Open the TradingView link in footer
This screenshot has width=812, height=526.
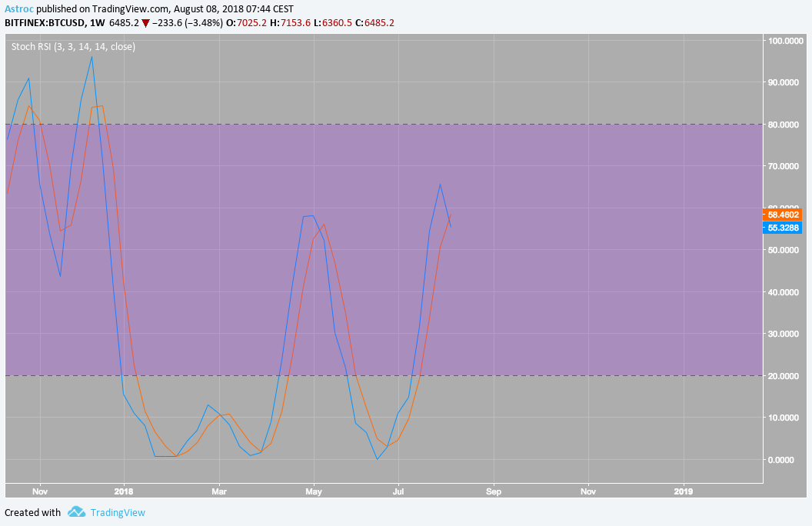click(x=118, y=512)
